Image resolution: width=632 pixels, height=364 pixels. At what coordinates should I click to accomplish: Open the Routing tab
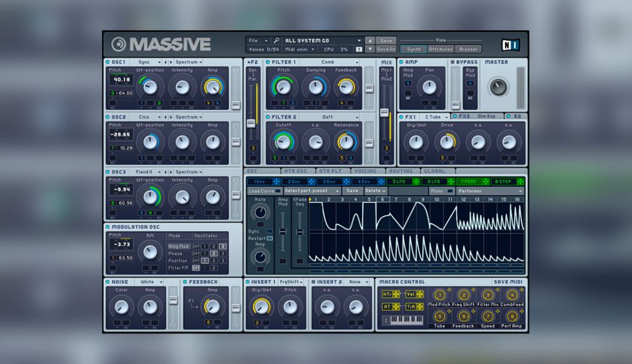point(401,171)
